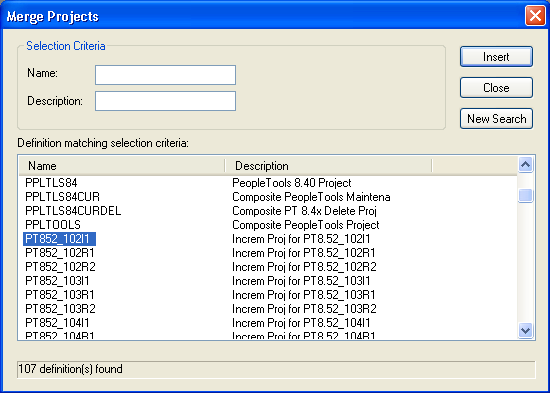This screenshot has height=393, width=550.
Task: Select project PT852_102R2
Action: 60,267
